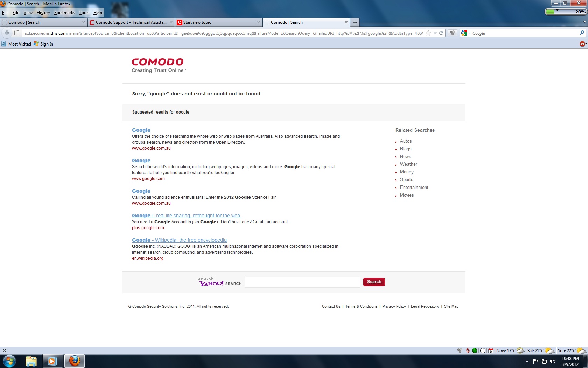Click the Sign In bookmark
588x368 pixels.
43,44
